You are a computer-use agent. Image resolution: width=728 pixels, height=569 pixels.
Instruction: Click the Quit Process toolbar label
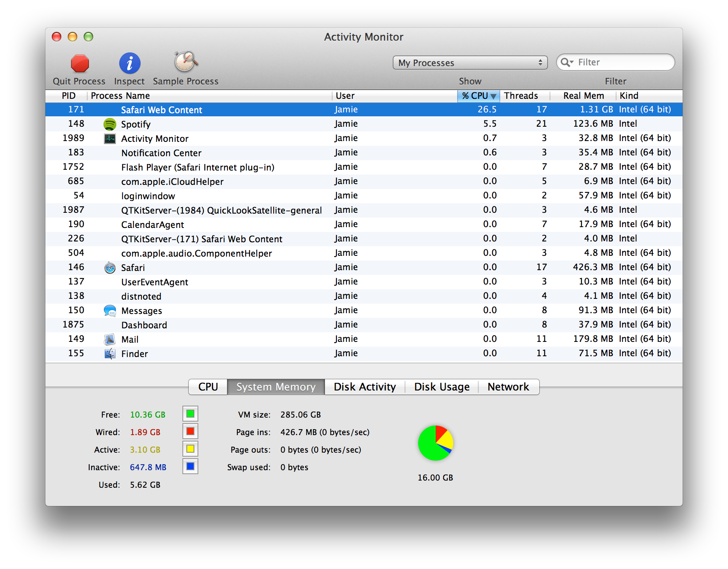pos(79,81)
